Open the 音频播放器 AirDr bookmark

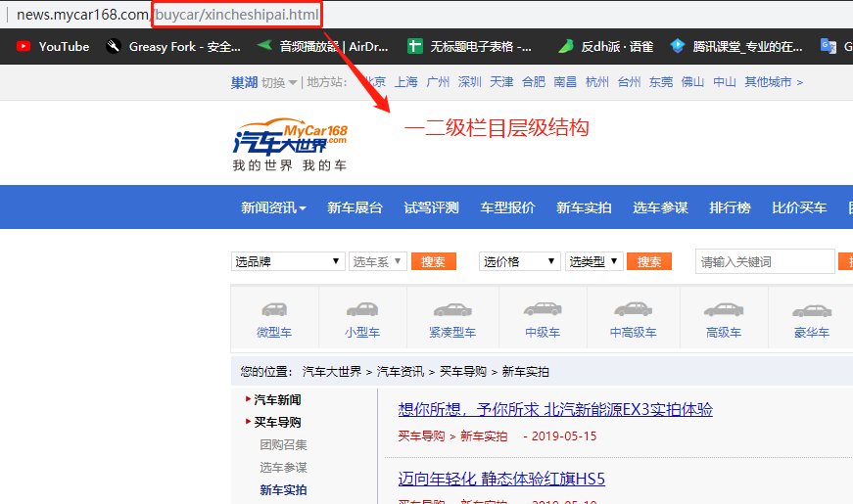[322, 47]
